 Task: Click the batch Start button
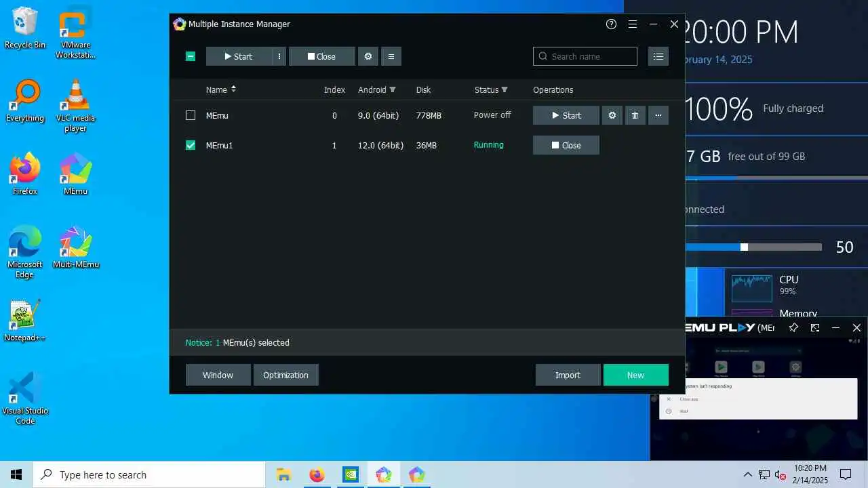[x=239, y=56]
